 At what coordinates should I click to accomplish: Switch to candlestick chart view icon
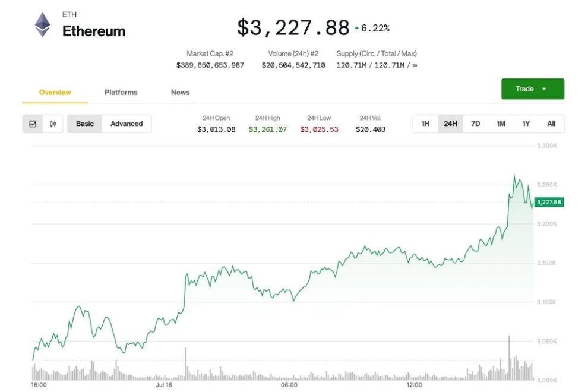pyautogui.click(x=53, y=124)
